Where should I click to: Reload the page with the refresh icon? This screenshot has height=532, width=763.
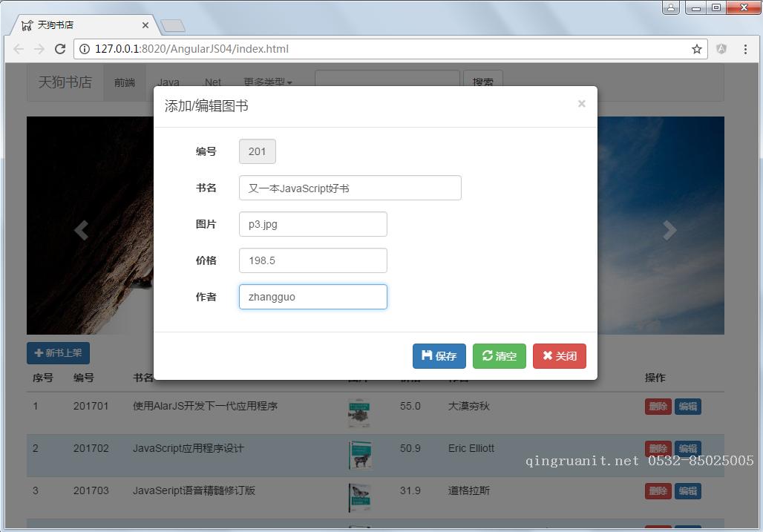coord(60,49)
